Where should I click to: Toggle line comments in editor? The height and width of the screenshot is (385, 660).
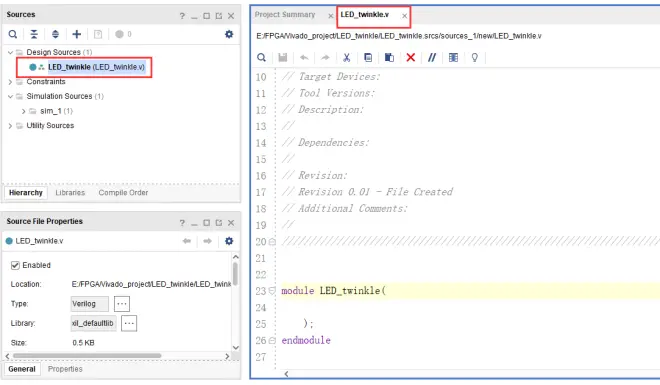pyautogui.click(x=432, y=58)
